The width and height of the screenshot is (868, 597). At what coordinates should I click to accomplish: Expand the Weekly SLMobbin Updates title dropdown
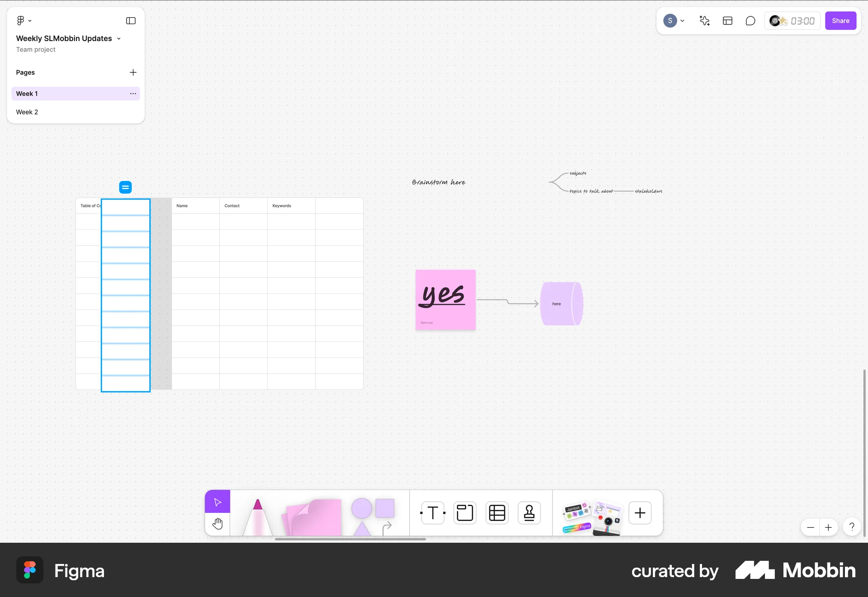click(119, 38)
